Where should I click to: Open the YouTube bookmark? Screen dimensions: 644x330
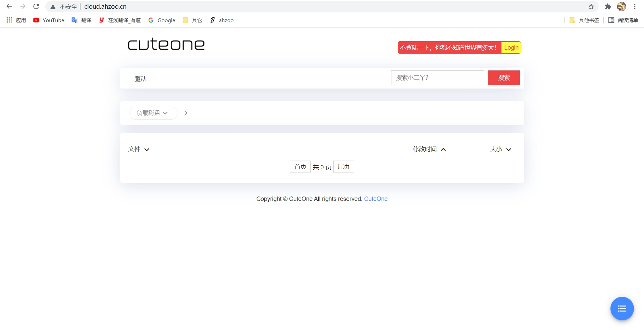click(x=49, y=20)
